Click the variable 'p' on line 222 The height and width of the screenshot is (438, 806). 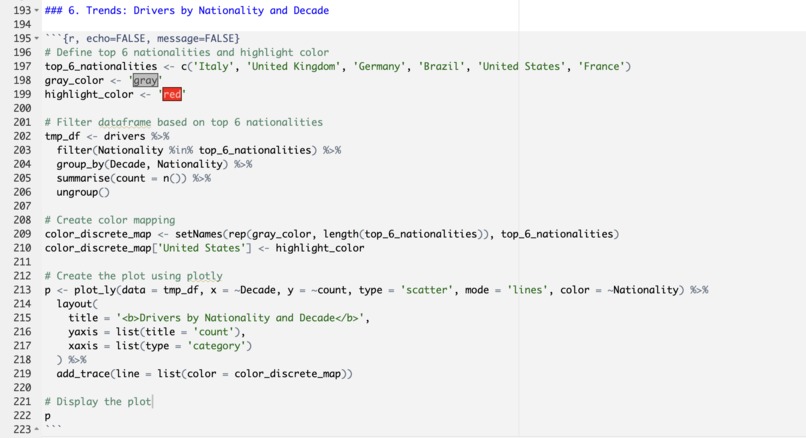[x=47, y=416]
